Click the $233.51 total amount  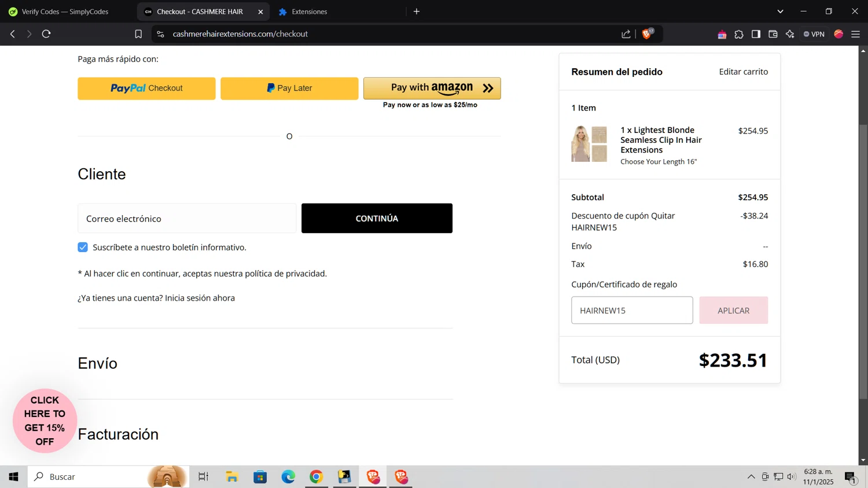click(x=733, y=360)
